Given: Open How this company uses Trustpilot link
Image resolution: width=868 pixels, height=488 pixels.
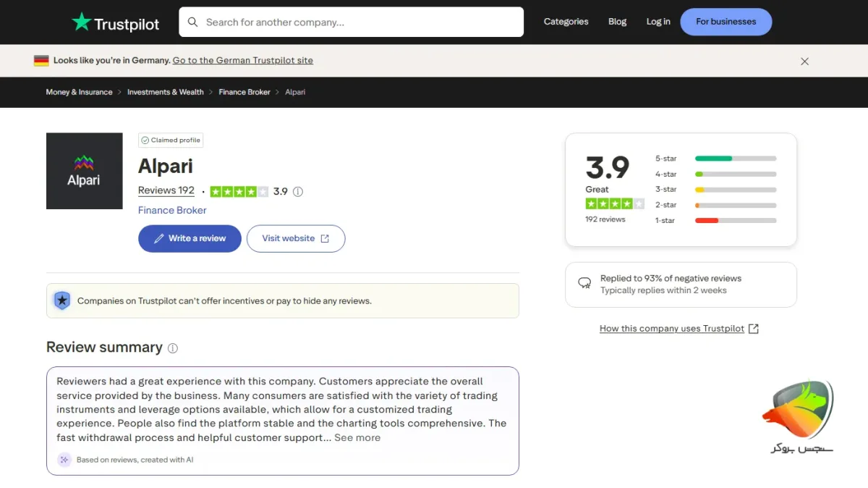Looking at the screenshot, I should coord(672,329).
